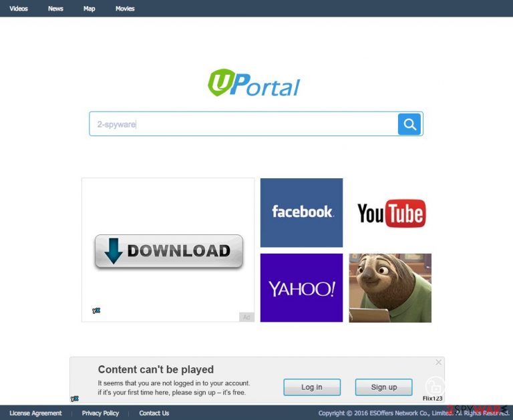513x420 pixels.
Task: Open the Yahoo! tile
Action: tap(301, 288)
